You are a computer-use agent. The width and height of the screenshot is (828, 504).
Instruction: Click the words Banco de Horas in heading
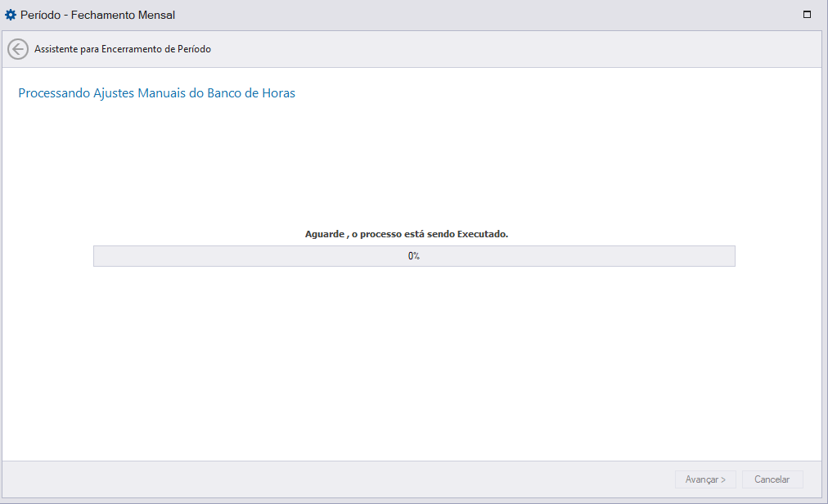pyautogui.click(x=251, y=93)
